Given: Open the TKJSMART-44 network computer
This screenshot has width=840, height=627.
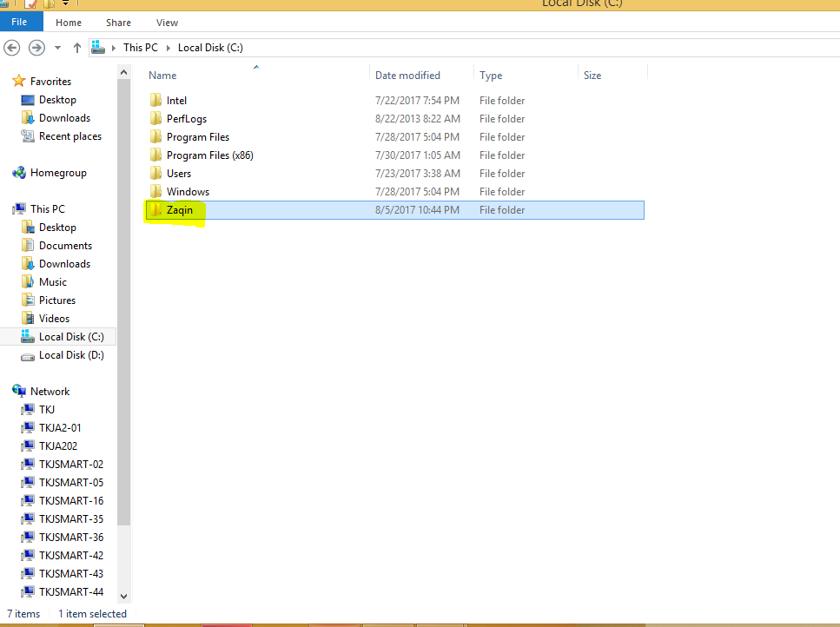Looking at the screenshot, I should (x=70, y=591).
